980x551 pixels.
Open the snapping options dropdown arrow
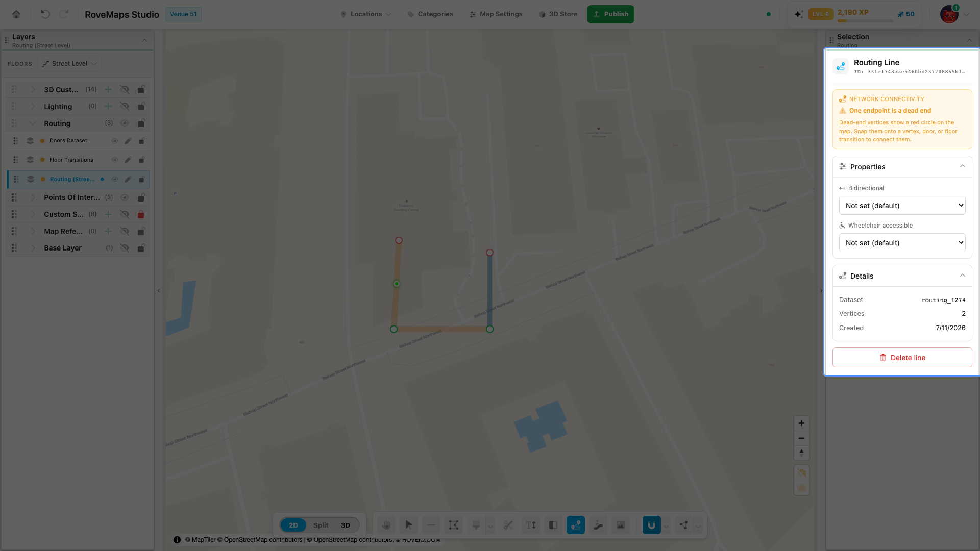tap(666, 525)
